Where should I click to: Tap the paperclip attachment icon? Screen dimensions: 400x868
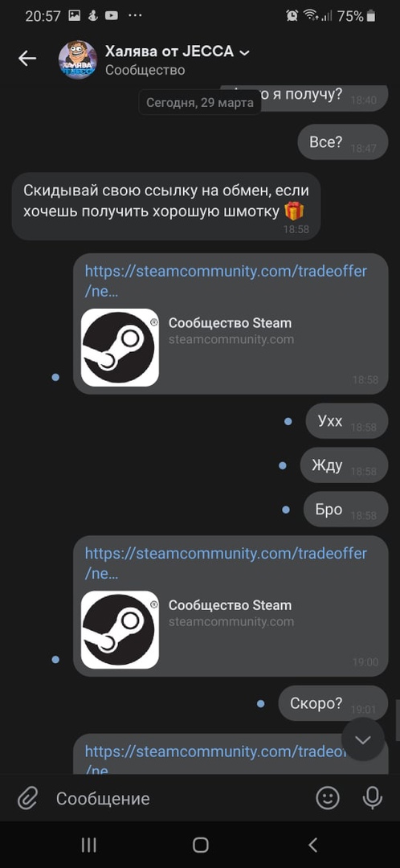pyautogui.click(x=27, y=798)
